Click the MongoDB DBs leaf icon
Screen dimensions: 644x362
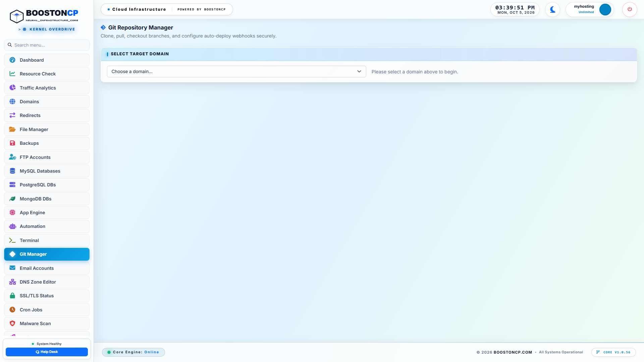click(12, 199)
